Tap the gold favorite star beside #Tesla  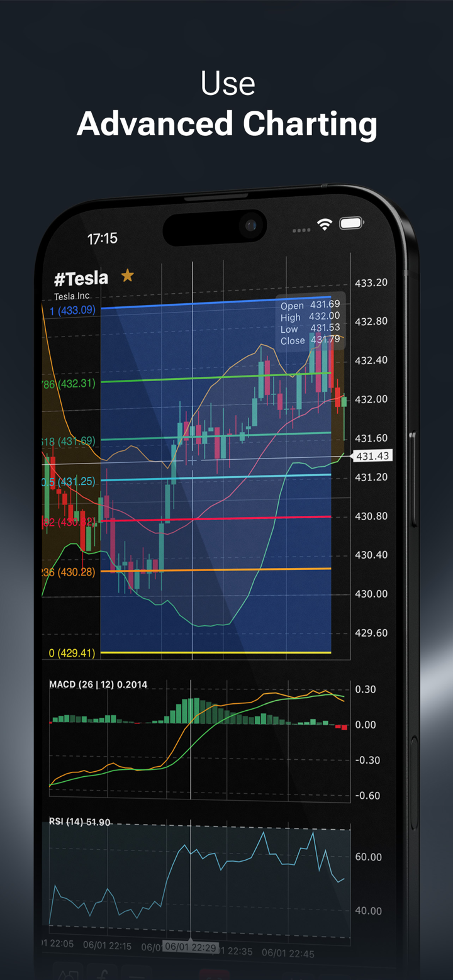pos(128,276)
